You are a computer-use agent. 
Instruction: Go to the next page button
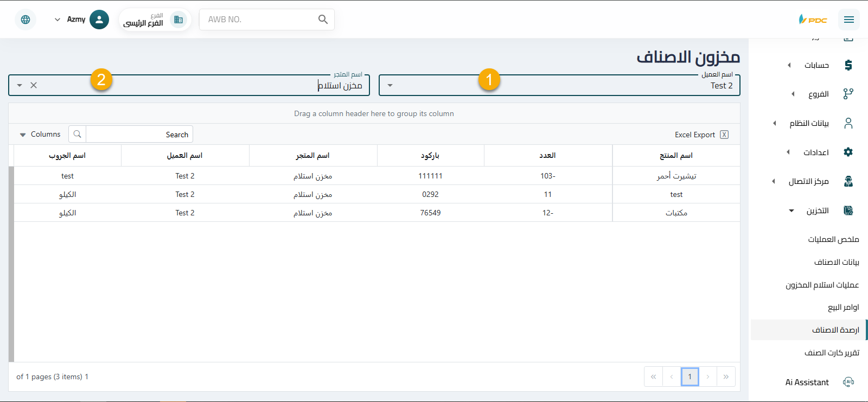708,377
